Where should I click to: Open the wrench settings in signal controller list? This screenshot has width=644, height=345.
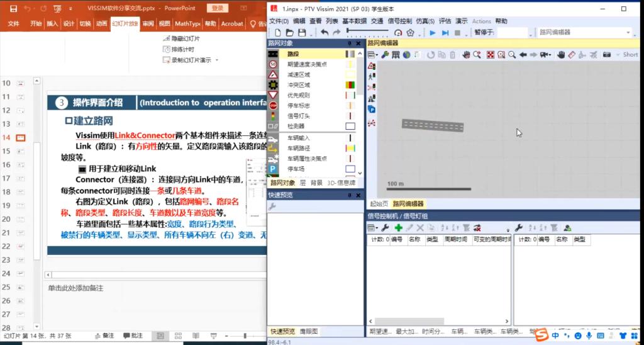click(x=385, y=228)
